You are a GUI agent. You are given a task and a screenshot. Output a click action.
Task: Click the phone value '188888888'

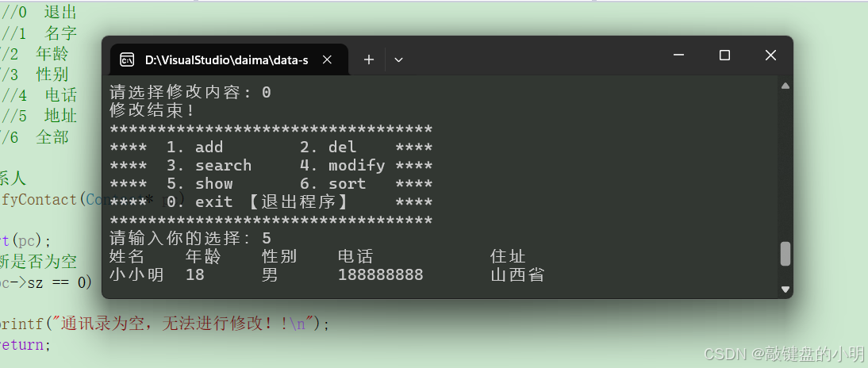click(381, 275)
